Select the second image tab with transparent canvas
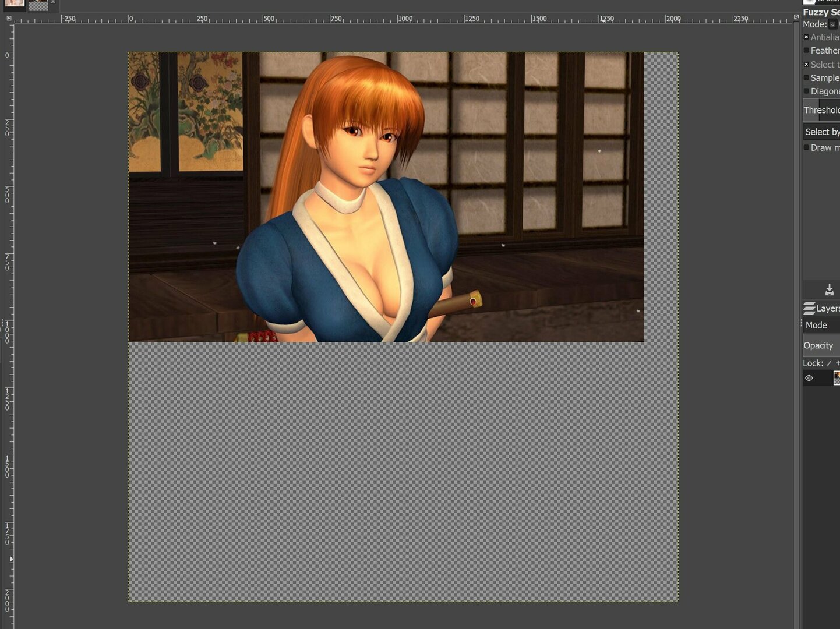 tap(38, 5)
